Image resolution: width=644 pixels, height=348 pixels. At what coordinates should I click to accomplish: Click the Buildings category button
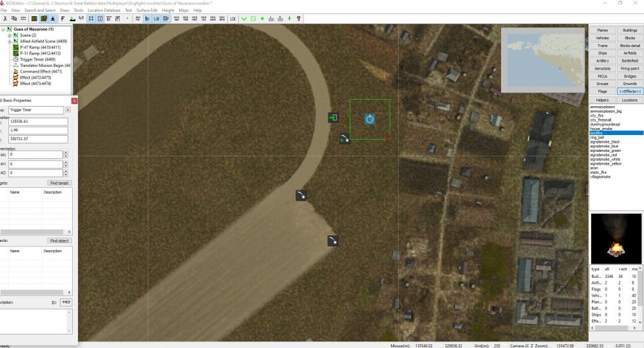click(630, 30)
